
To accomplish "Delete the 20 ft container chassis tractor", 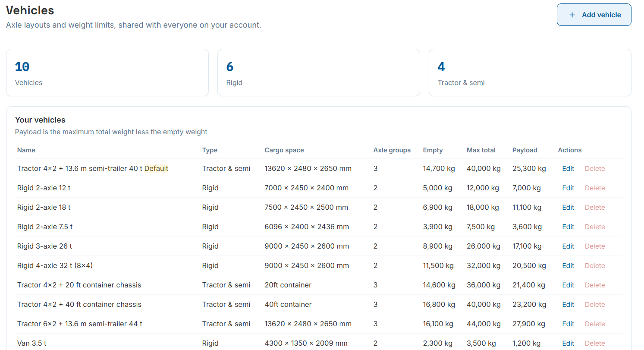I will pos(595,285).
